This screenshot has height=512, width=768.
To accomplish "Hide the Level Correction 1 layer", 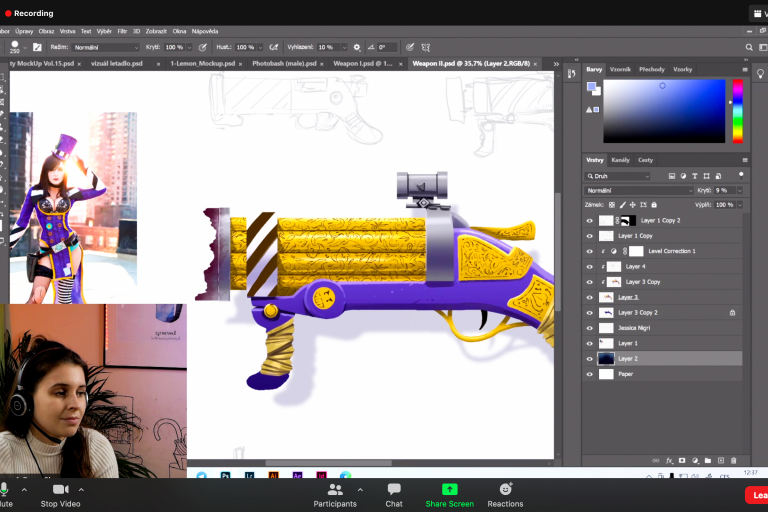I will coord(589,251).
